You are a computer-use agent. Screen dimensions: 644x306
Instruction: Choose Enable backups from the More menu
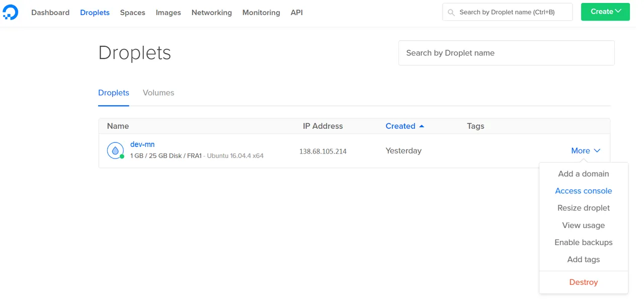tap(584, 243)
